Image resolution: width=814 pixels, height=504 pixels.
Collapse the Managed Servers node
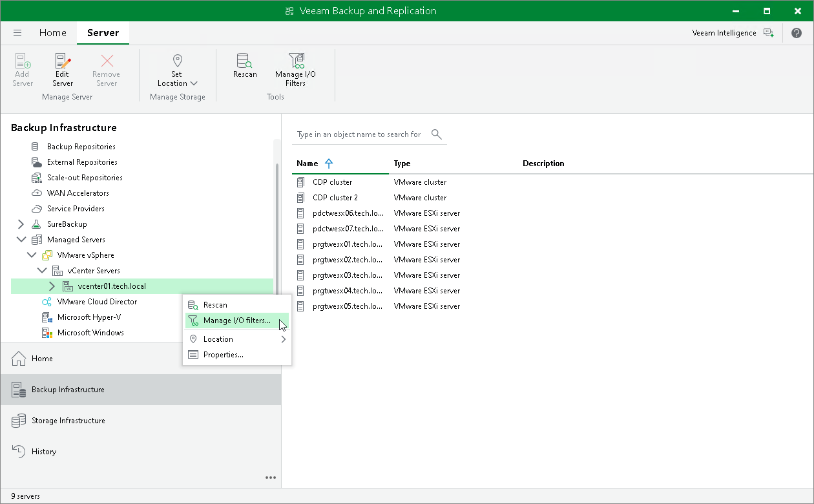tap(21, 240)
